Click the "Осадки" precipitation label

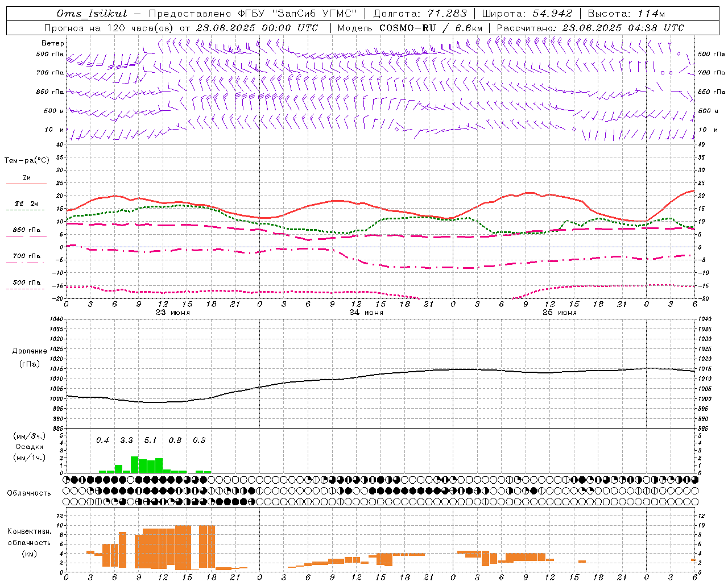point(30,447)
